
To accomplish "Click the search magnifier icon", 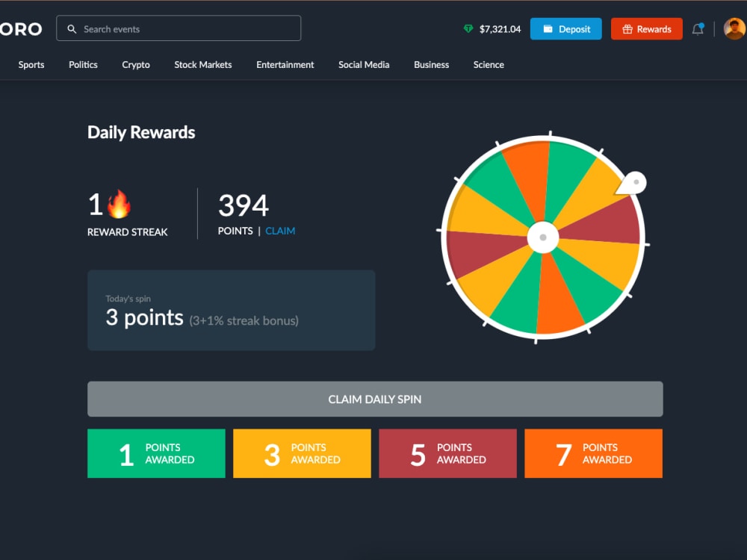I will point(72,29).
